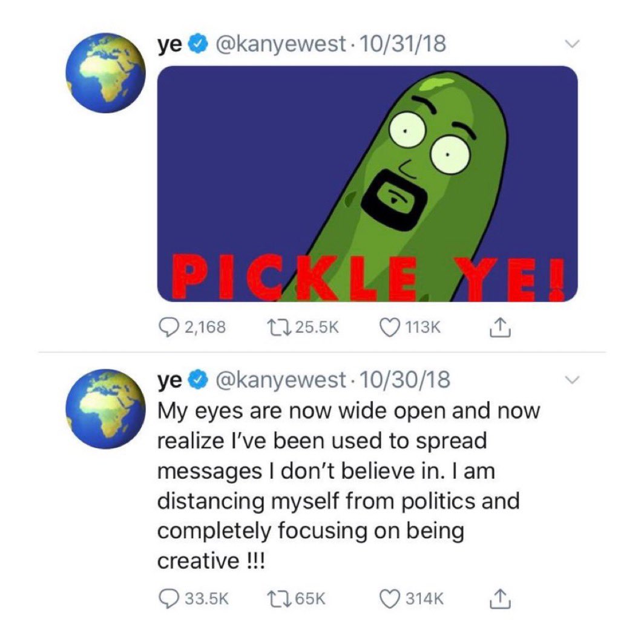Expand options chevron on 10/31/18 tweet
The image size is (644, 644).
[x=571, y=44]
